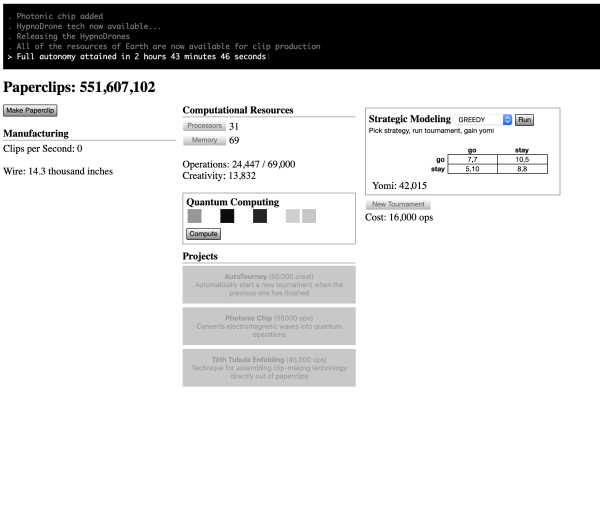
Task: Increase memory with the Memory button
Action: click(x=204, y=141)
